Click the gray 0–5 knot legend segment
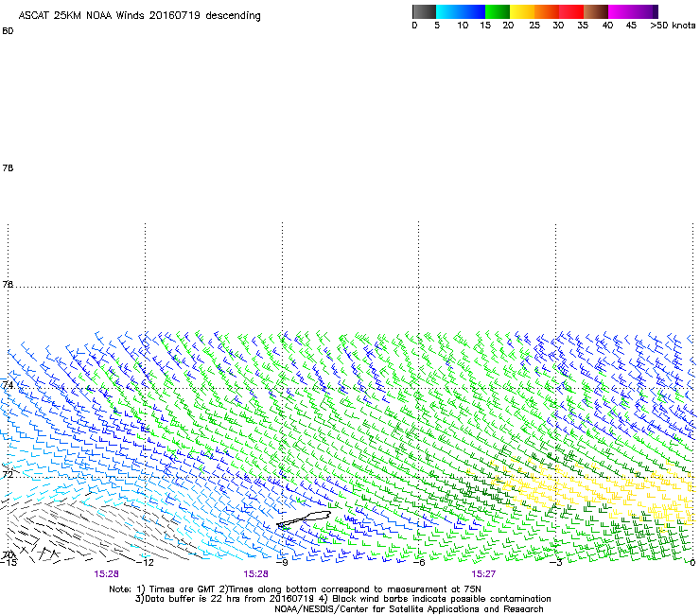The width and height of the screenshot is (700, 615). pos(424,11)
